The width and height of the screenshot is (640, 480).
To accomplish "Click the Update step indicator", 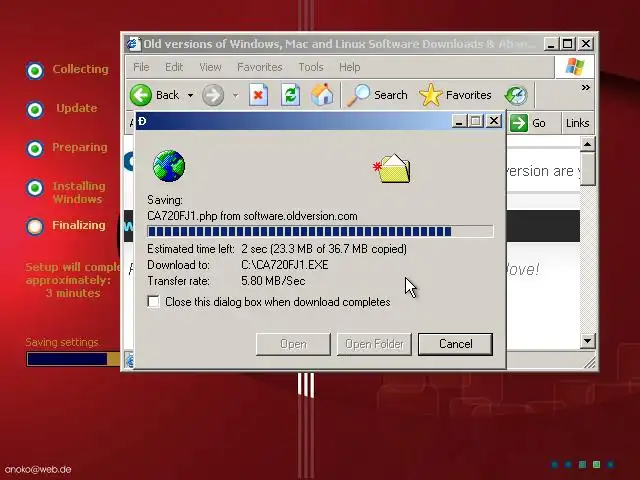I will pyautogui.click(x=35, y=110).
